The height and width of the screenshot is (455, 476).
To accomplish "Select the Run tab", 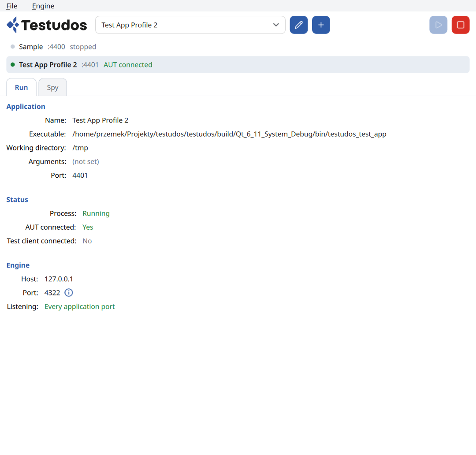I will coord(21,87).
